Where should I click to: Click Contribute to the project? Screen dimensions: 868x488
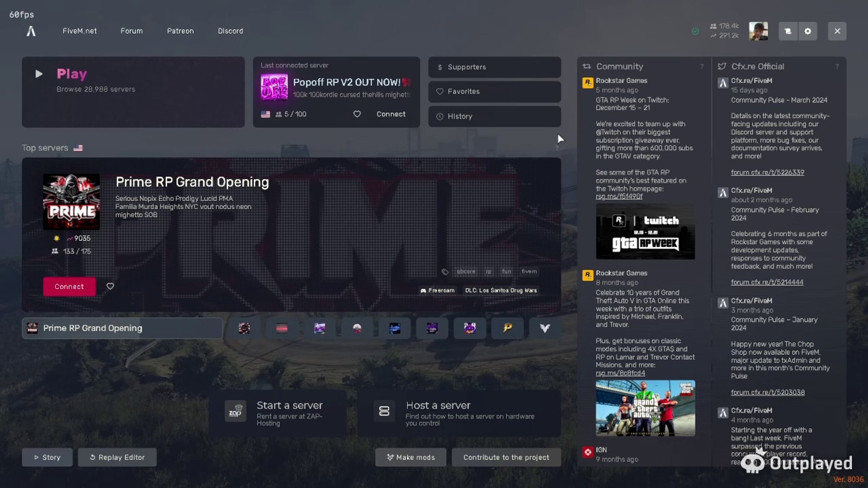(x=506, y=457)
